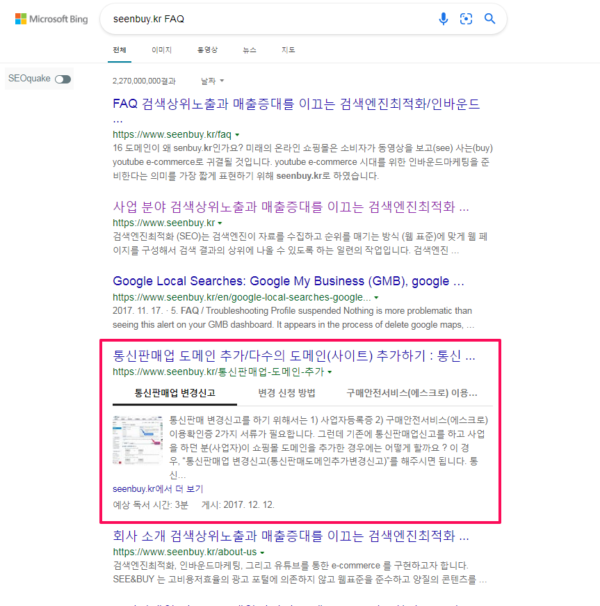
Task: Click the magnifier search icon
Action: 490,19
